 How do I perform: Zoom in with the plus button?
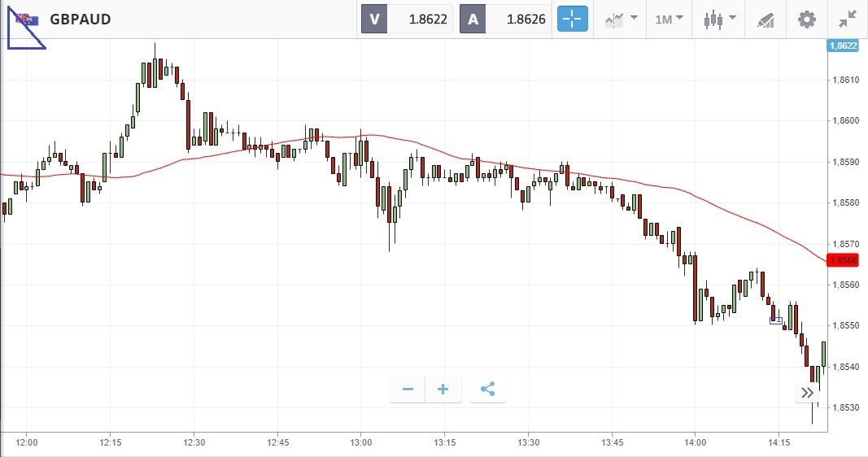point(443,390)
